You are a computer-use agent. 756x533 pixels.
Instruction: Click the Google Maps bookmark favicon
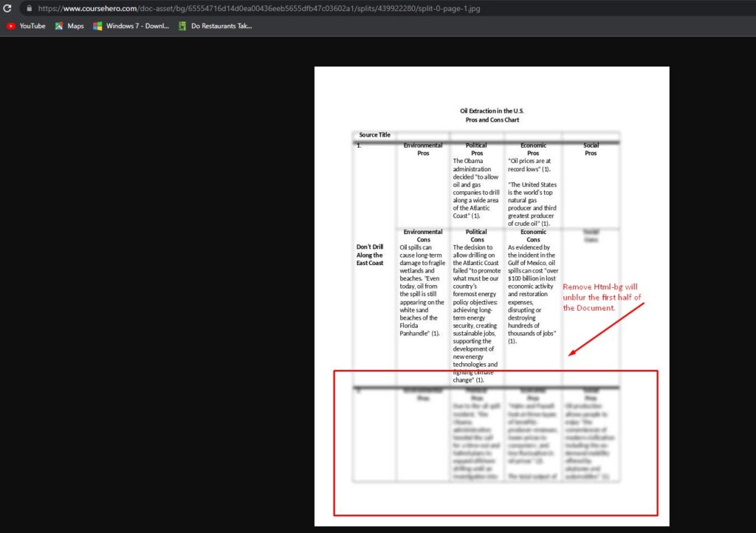point(59,26)
